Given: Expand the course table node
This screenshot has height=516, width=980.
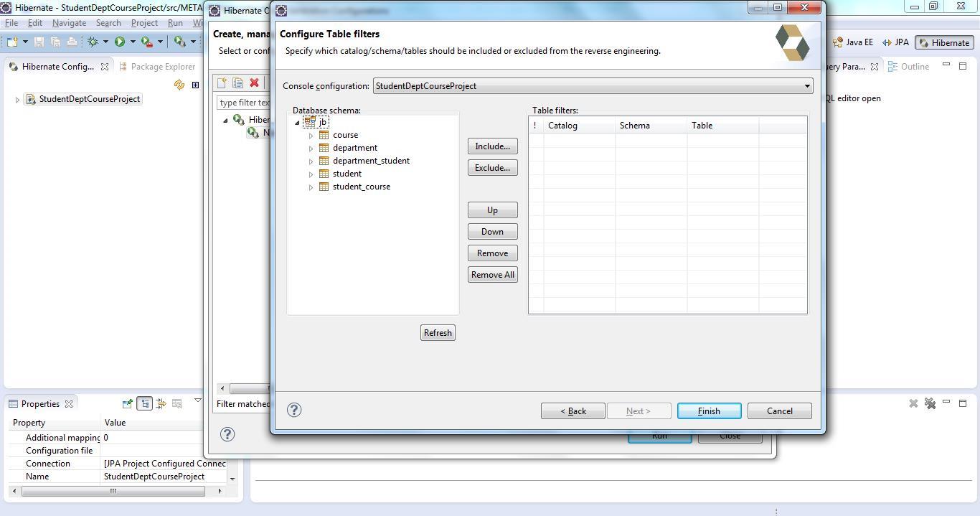Looking at the screenshot, I should (x=311, y=136).
